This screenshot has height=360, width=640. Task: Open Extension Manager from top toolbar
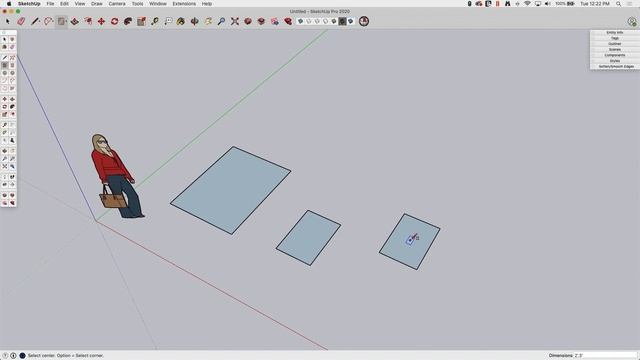[x=288, y=21]
